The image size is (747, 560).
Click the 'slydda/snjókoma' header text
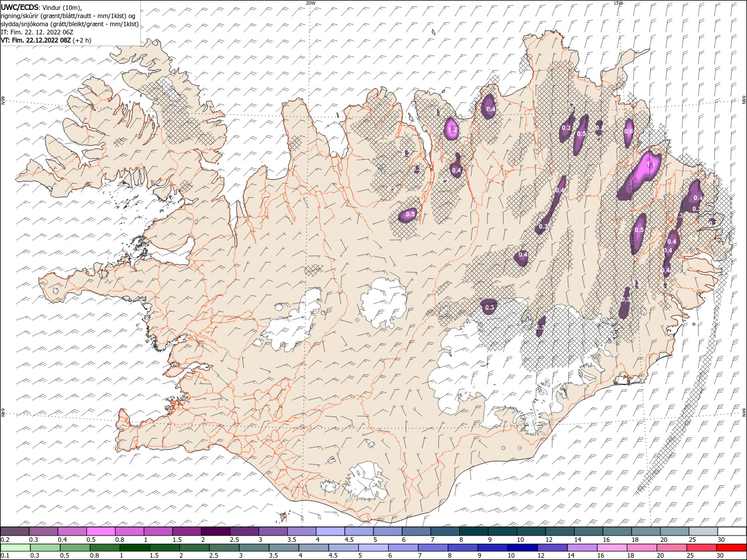(25, 24)
